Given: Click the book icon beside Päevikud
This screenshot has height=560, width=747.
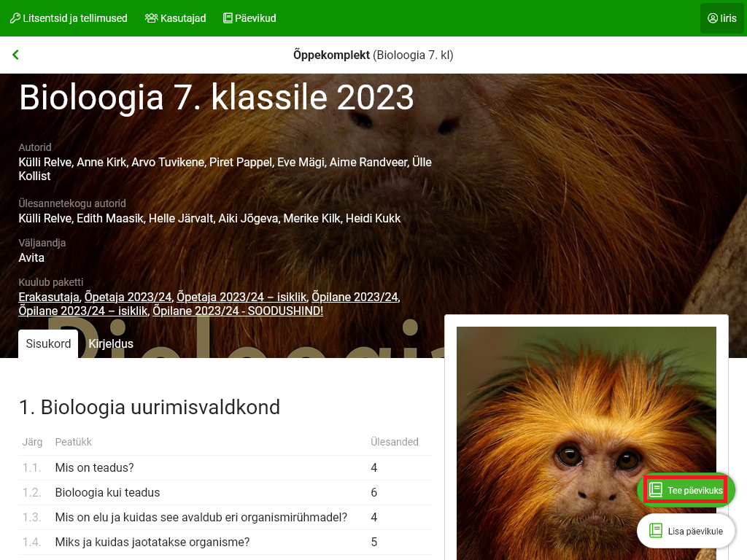Looking at the screenshot, I should pyautogui.click(x=228, y=18).
